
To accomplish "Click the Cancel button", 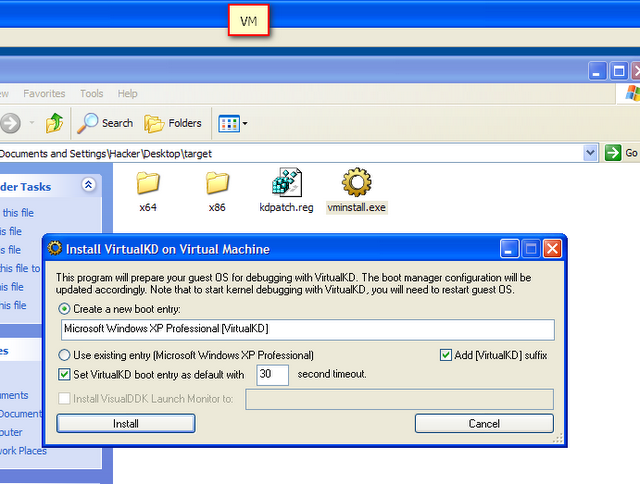I will point(484,424).
